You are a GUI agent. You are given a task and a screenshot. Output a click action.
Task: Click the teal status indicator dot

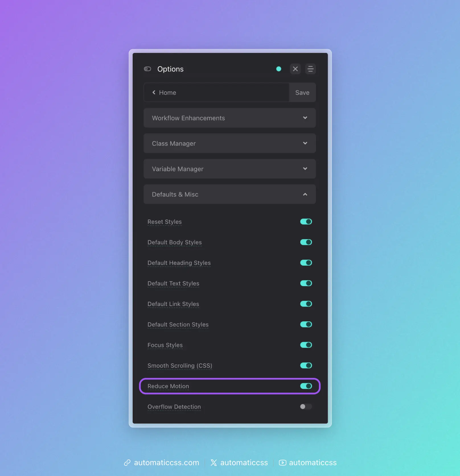[279, 69]
